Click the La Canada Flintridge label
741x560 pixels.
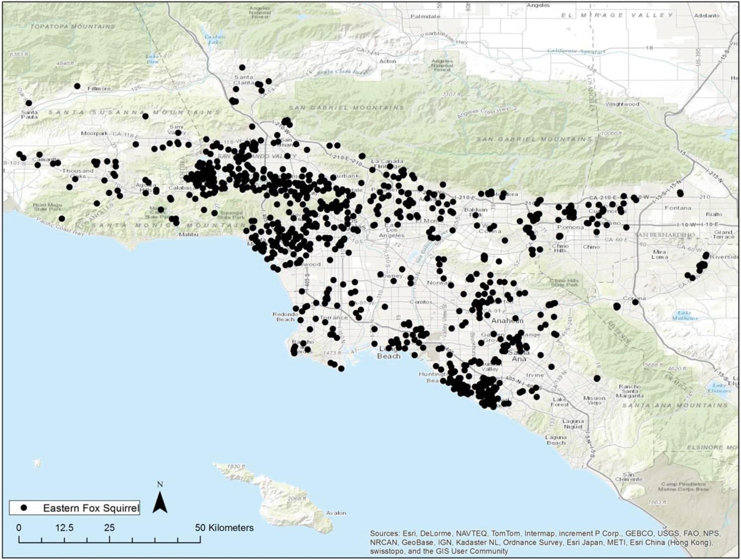(387, 164)
